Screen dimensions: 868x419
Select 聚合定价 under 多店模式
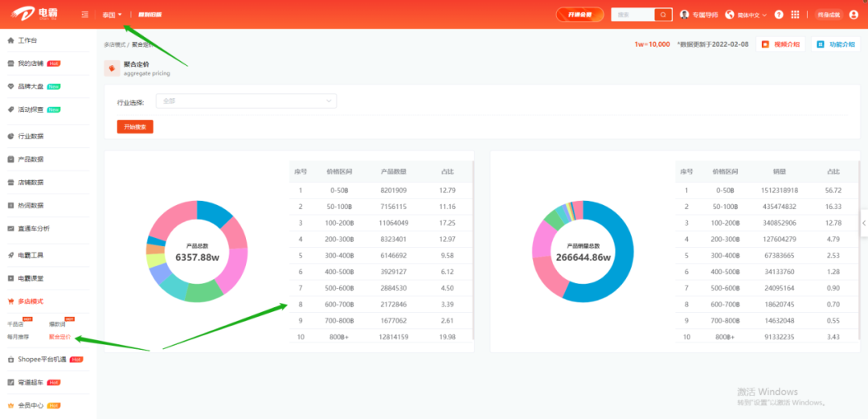tap(59, 336)
